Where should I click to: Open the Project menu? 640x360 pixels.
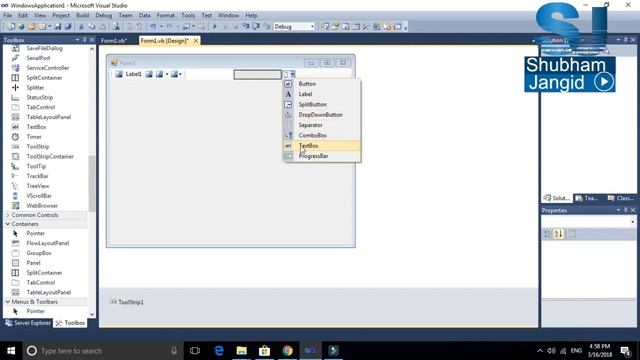[x=61, y=15]
